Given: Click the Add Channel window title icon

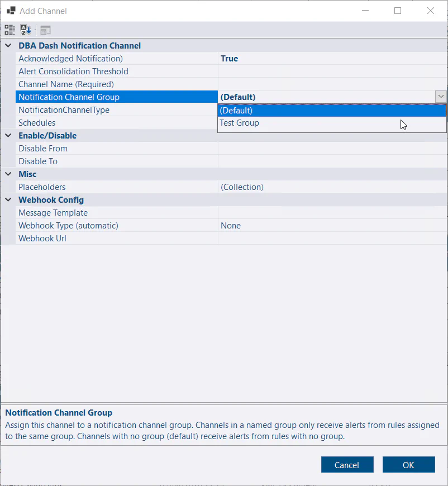Looking at the screenshot, I should pos(11,11).
